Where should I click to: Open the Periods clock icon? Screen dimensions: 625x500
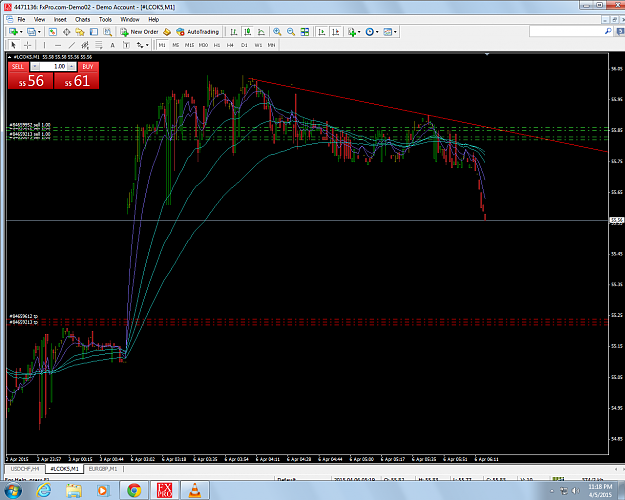click(369, 32)
